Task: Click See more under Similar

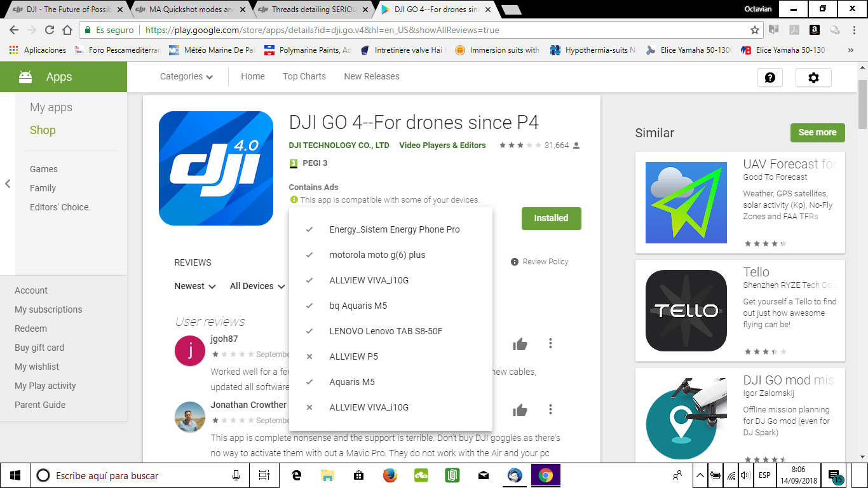Action: (817, 133)
